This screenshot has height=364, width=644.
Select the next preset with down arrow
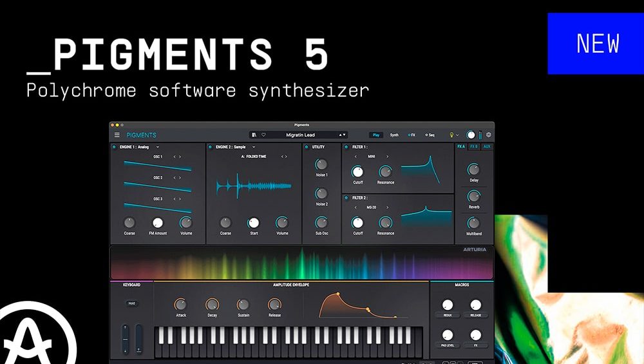(344, 135)
